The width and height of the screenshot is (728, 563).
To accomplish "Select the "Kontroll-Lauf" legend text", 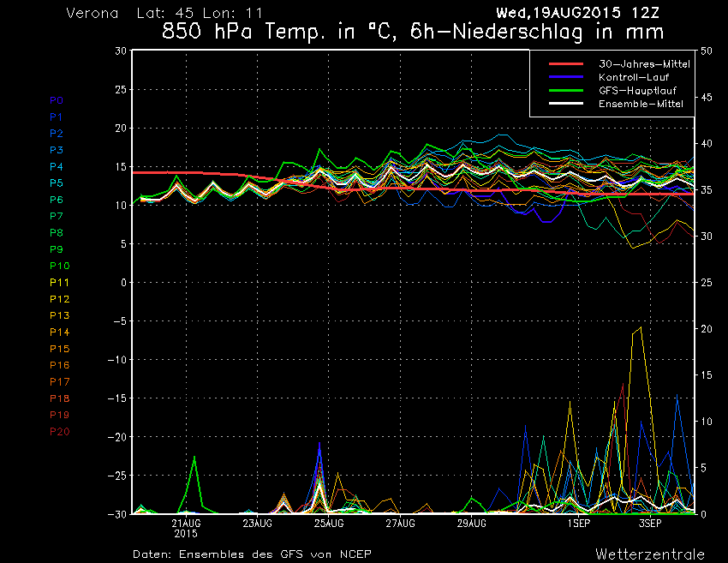I will pyautogui.click(x=634, y=77).
